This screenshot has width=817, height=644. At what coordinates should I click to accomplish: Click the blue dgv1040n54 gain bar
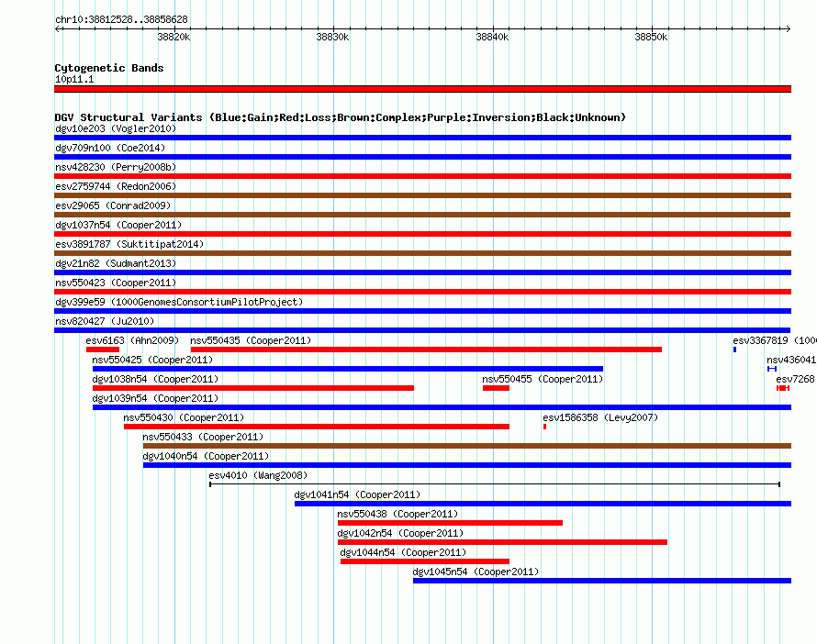pyautogui.click(x=467, y=465)
